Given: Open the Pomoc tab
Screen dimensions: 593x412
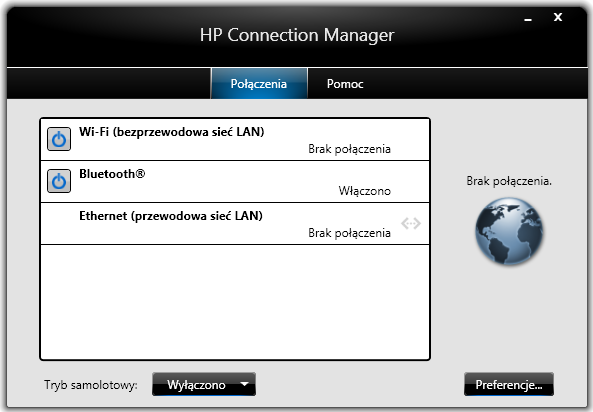Looking at the screenshot, I should click(345, 84).
